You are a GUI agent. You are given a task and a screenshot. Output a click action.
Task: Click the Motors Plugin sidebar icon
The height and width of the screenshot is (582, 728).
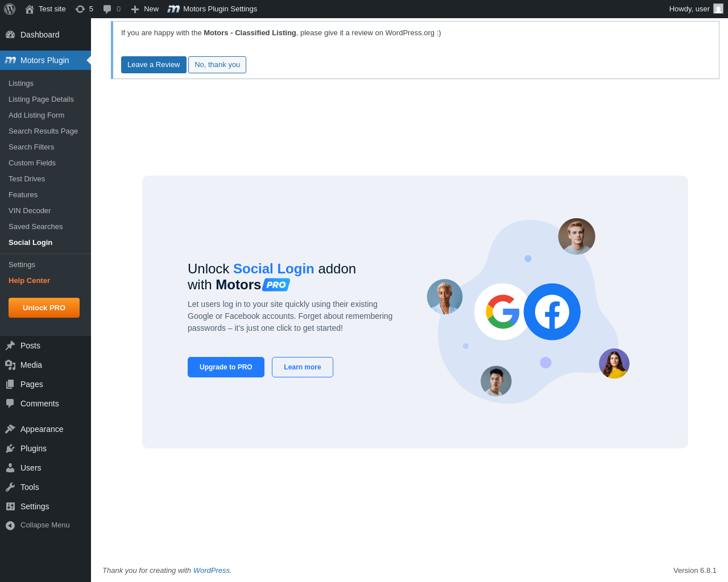[10, 60]
